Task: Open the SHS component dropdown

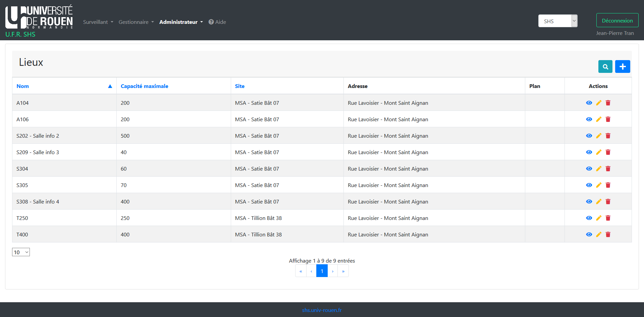Action: (557, 21)
